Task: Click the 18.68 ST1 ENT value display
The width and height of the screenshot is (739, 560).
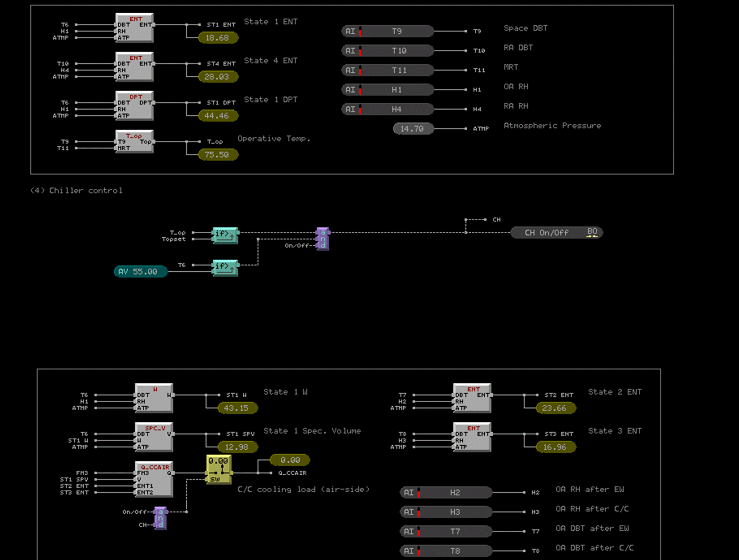Action: (218, 38)
